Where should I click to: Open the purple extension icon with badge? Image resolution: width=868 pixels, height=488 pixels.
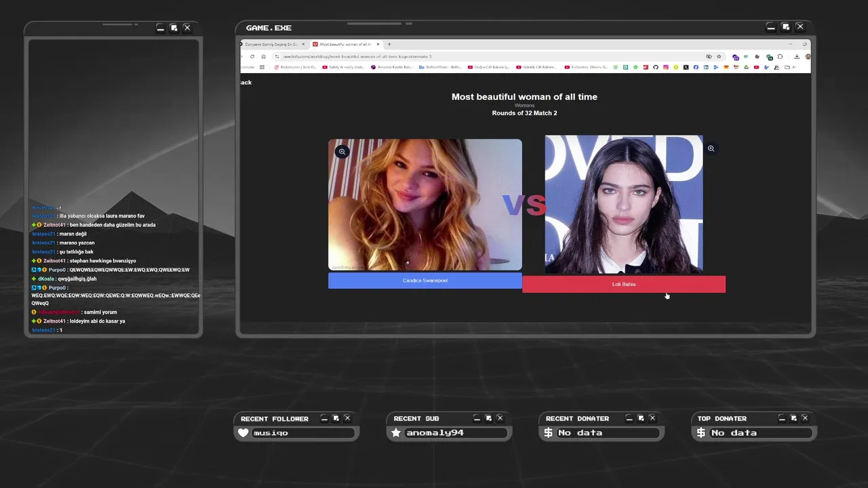pos(736,58)
